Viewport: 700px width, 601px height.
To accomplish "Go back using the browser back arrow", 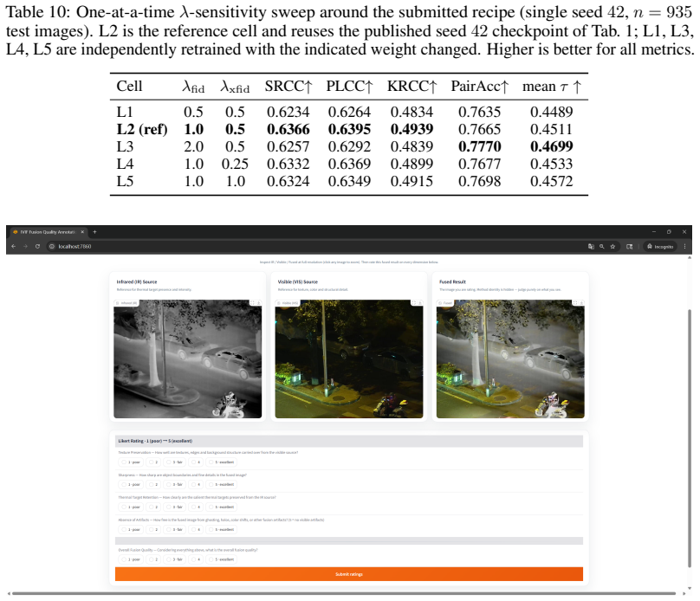I will (13, 246).
